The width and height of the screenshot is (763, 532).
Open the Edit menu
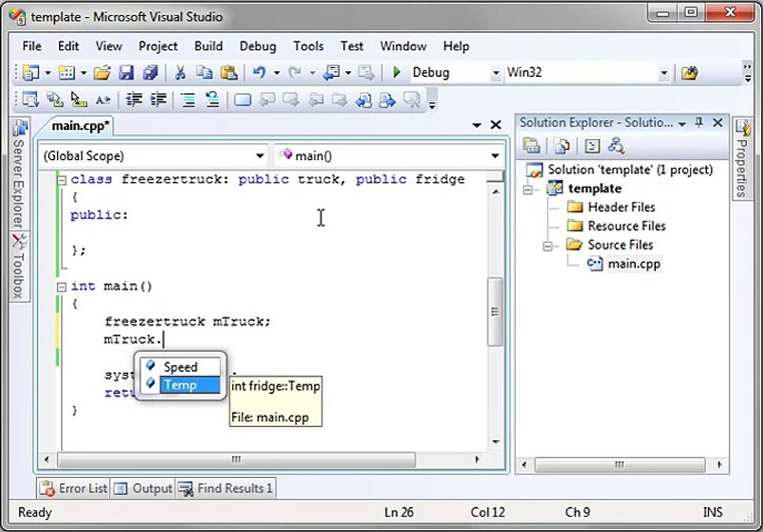(x=69, y=47)
